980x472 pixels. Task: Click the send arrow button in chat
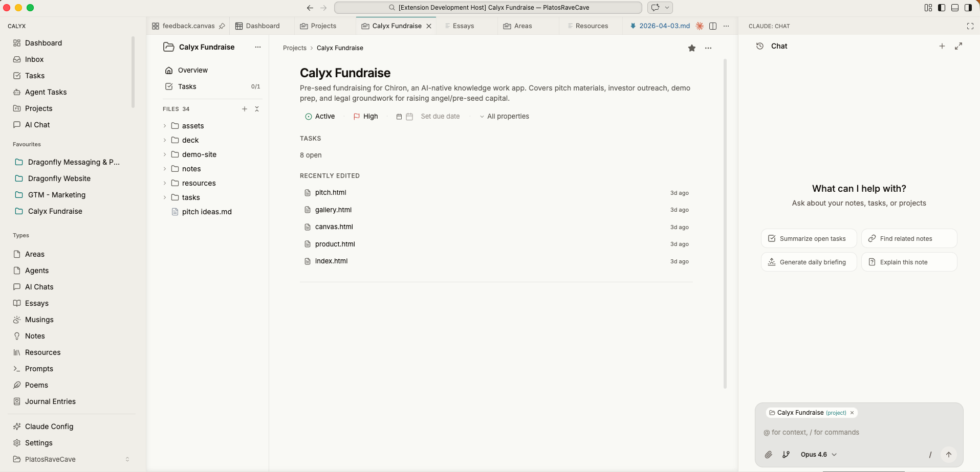948,455
